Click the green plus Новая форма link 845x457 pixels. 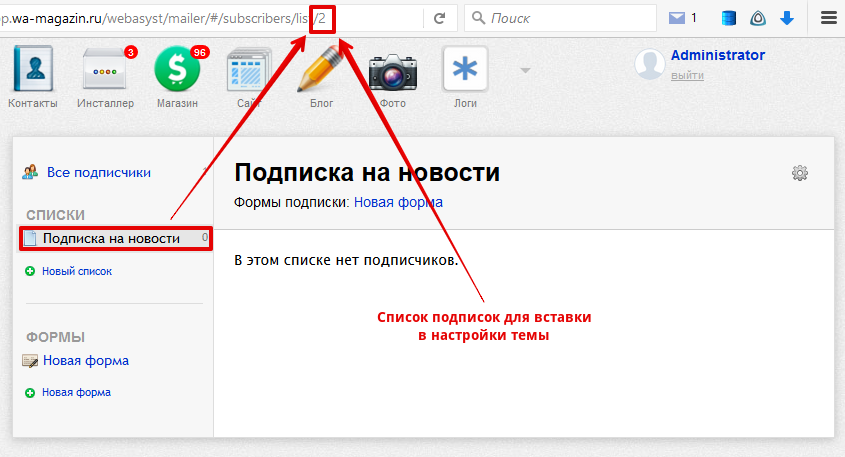click(77, 392)
